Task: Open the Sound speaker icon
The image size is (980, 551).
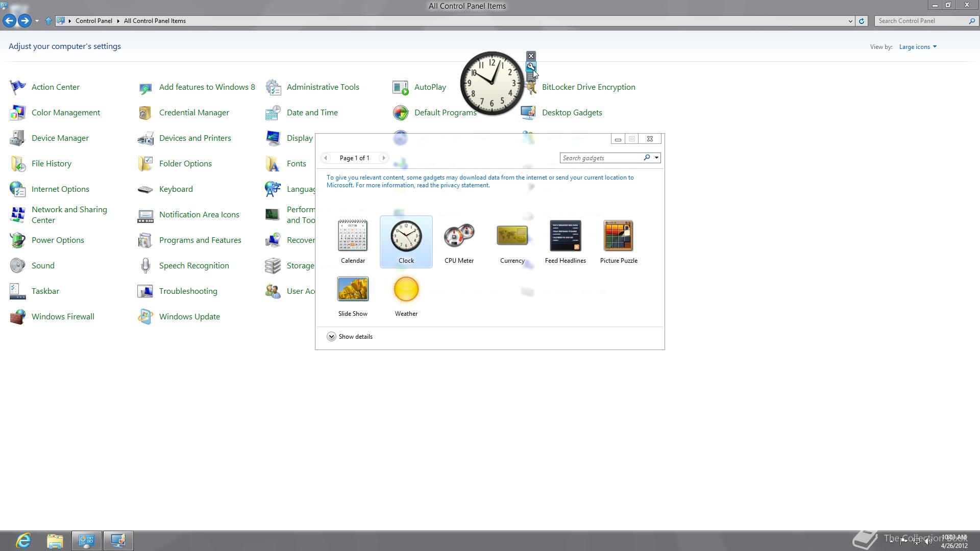Action: (17, 266)
